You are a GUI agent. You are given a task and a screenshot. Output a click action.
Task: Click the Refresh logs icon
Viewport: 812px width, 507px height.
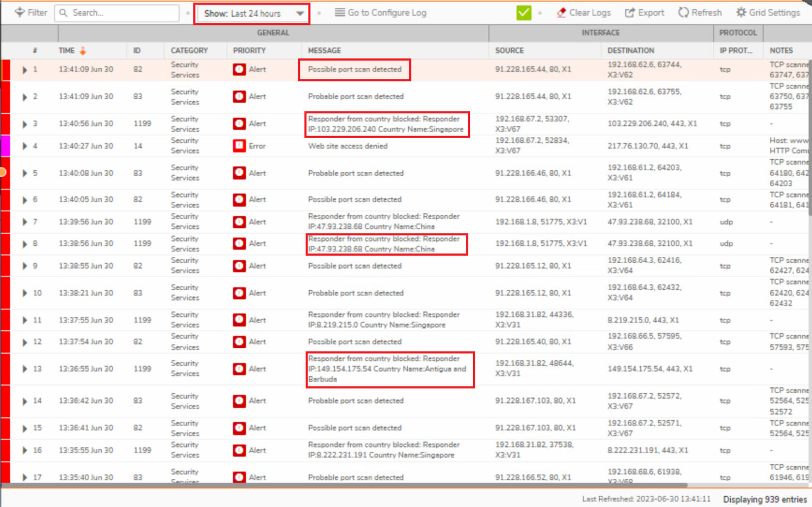(x=684, y=12)
